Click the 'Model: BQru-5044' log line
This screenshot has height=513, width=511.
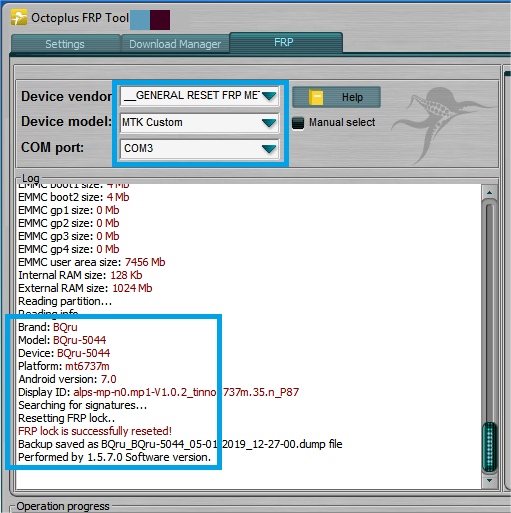point(62,340)
